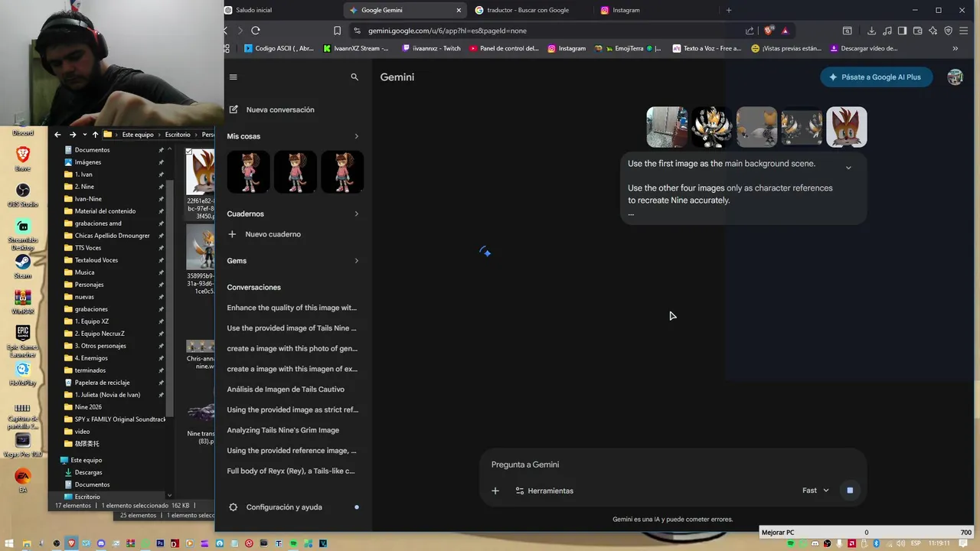
Task: Open the Brave VPN shield icon
Action: (x=949, y=31)
